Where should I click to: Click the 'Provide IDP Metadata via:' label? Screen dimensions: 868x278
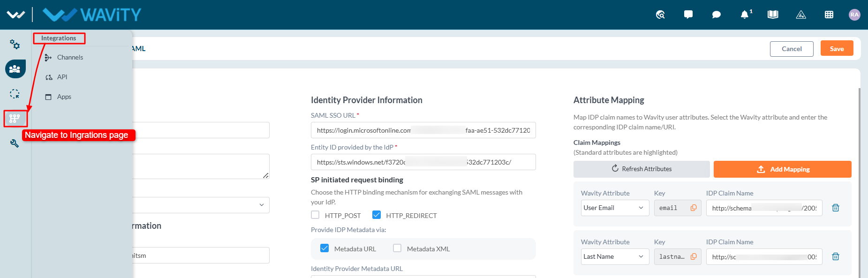[348, 230]
